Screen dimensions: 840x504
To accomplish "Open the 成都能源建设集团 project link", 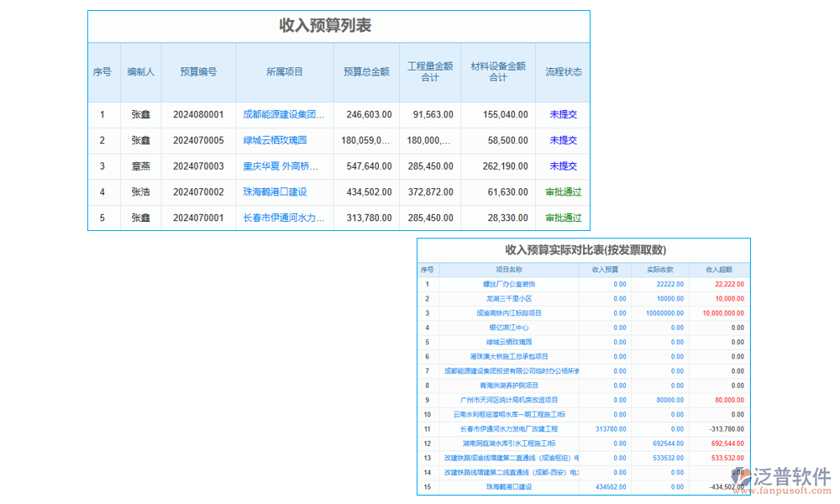I will 283,114.
